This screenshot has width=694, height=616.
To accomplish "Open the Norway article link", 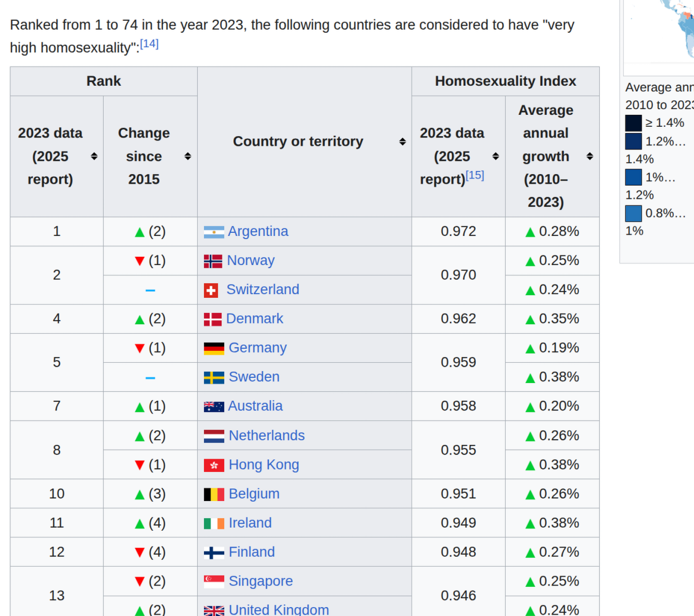I will (x=251, y=260).
